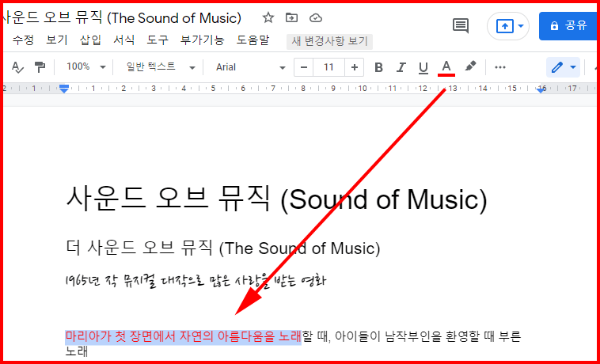Open present button dropdown arrow
Image resolution: width=600 pixels, height=364 pixels.
(521, 26)
